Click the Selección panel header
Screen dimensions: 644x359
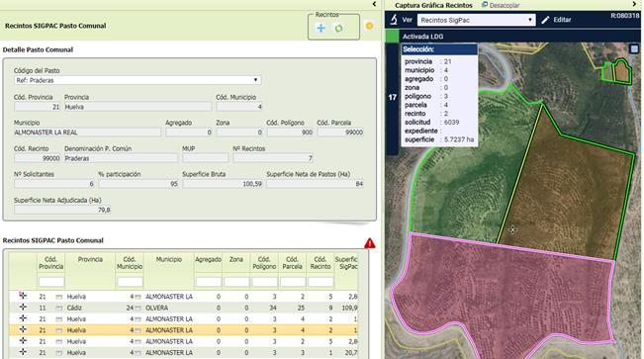[x=439, y=49]
